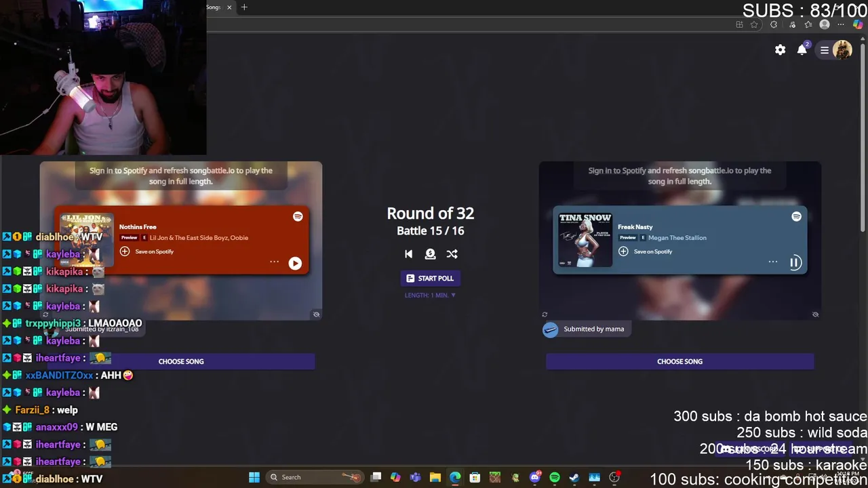Click Lil Jon & The East Side Boyz artist link
The image size is (868, 488).
tap(189, 238)
